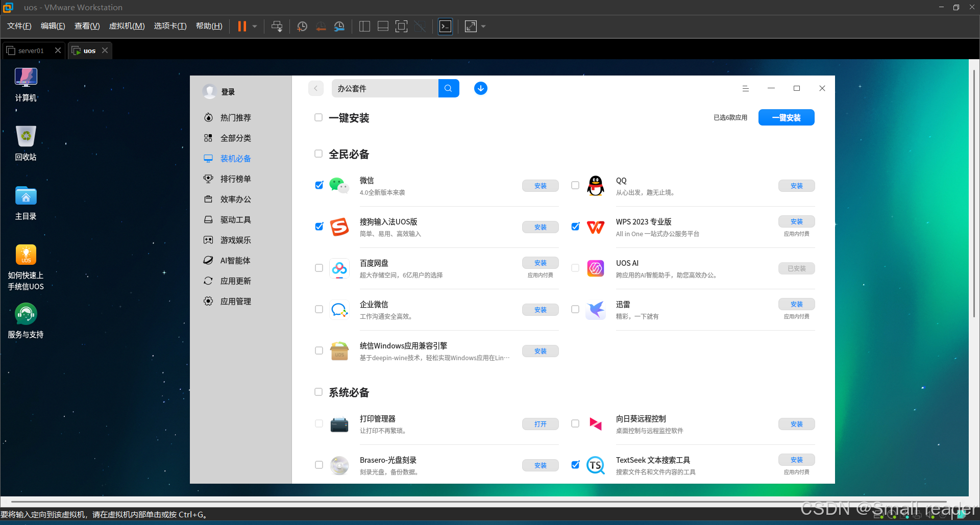
Task: Install QQ with its 安装 button
Action: coord(797,186)
